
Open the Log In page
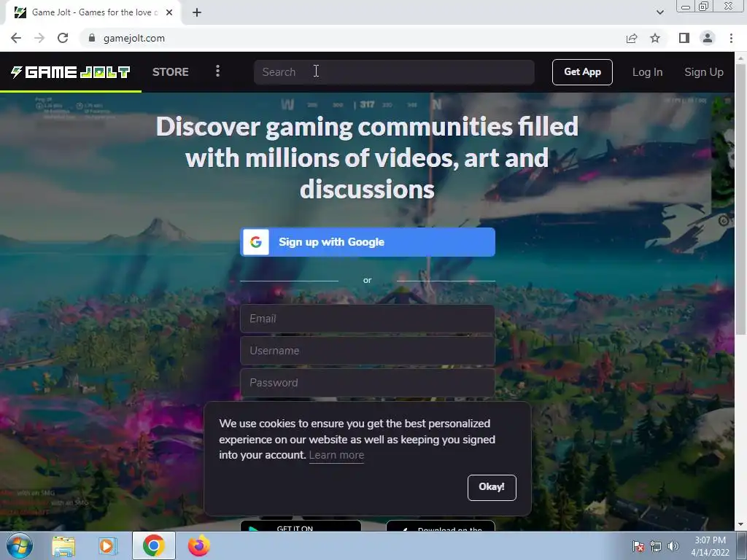click(x=647, y=72)
